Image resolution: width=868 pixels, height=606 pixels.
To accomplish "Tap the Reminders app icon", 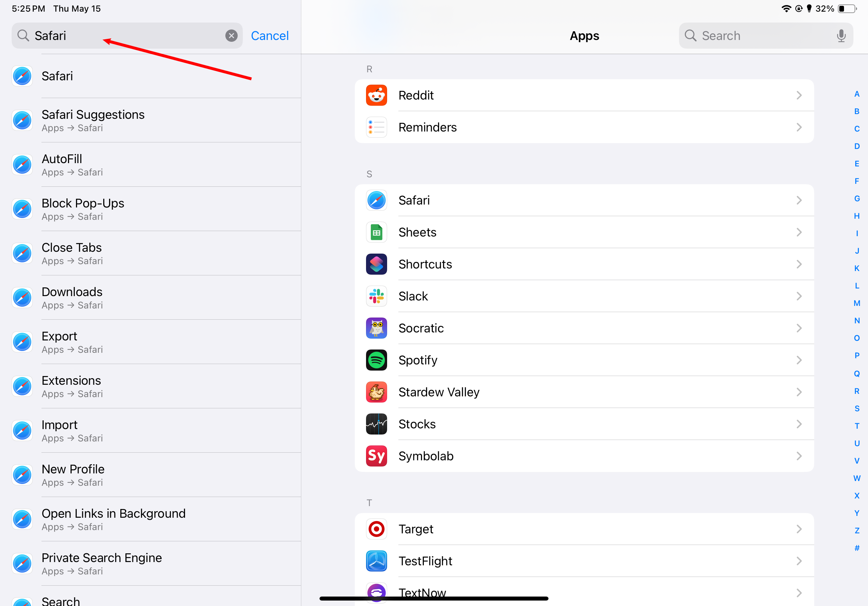I will (x=376, y=127).
